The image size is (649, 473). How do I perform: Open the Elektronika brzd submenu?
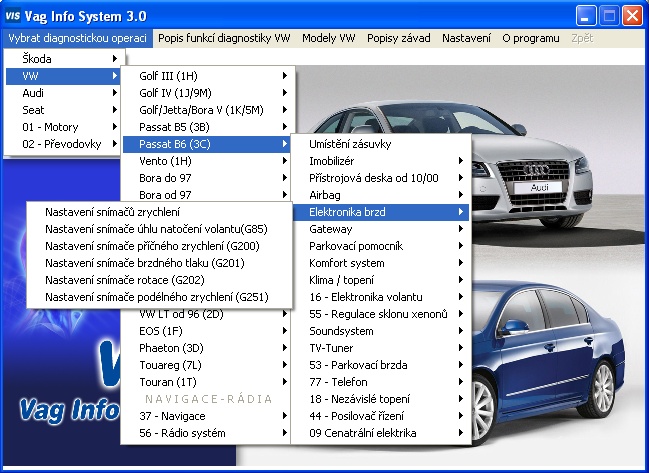[381, 211]
